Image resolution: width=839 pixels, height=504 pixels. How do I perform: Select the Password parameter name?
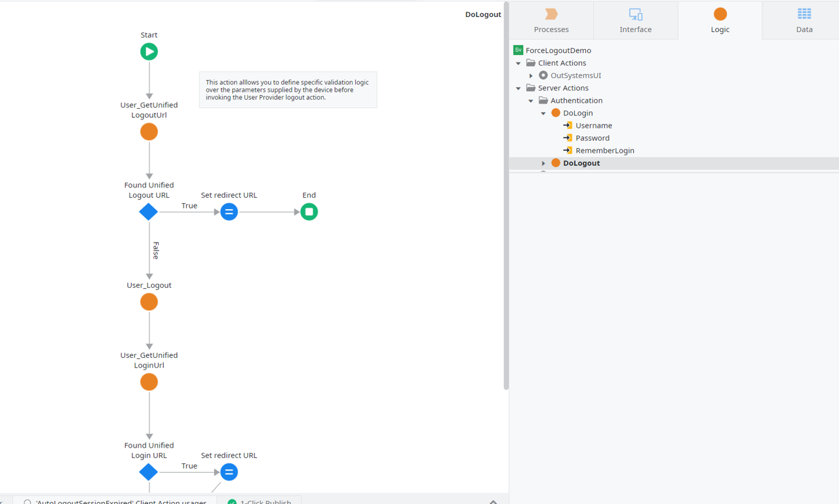click(x=593, y=138)
